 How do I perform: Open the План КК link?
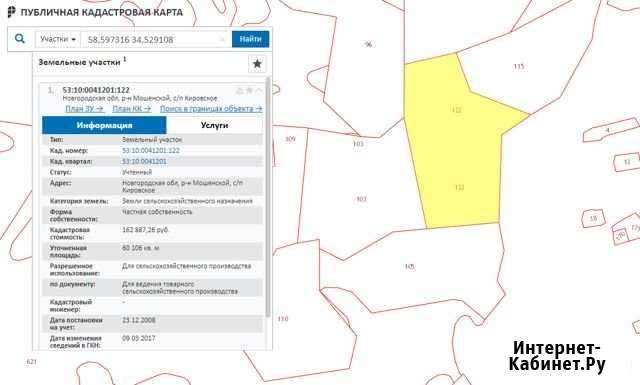pyautogui.click(x=132, y=109)
